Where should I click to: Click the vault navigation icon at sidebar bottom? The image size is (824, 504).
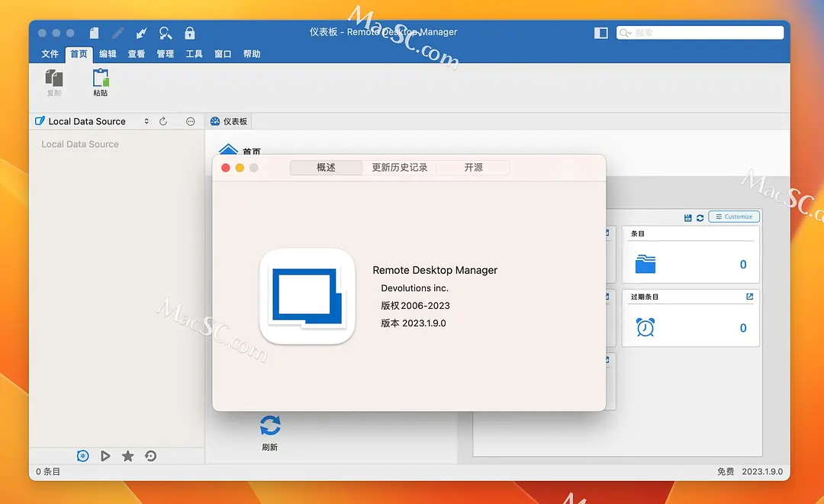point(82,456)
